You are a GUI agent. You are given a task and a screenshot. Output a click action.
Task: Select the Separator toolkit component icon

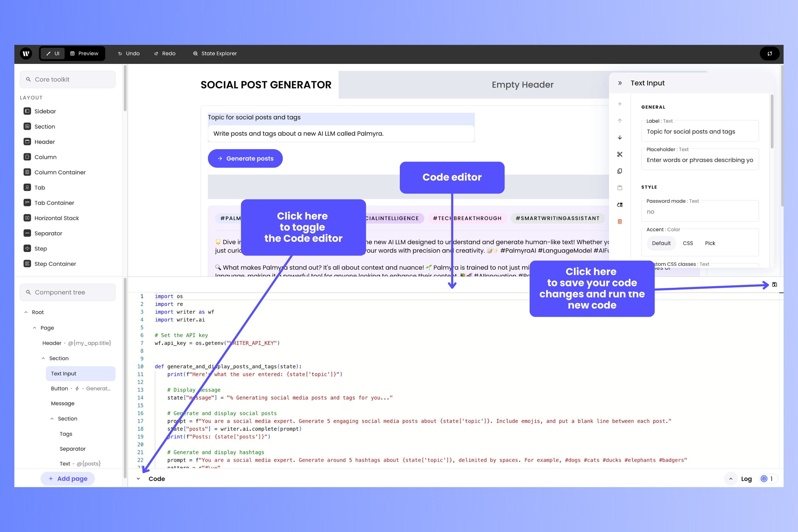(x=27, y=233)
